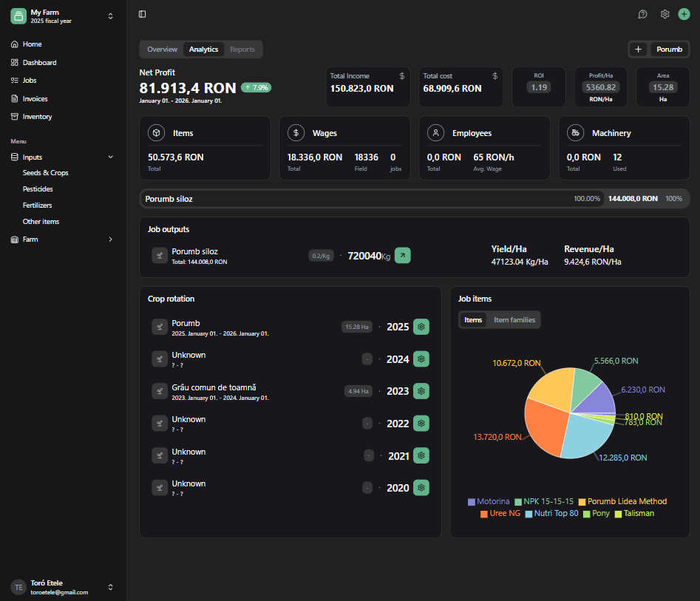Open settings for 2023 crop rotation
The height and width of the screenshot is (601, 700).
pyautogui.click(x=421, y=391)
